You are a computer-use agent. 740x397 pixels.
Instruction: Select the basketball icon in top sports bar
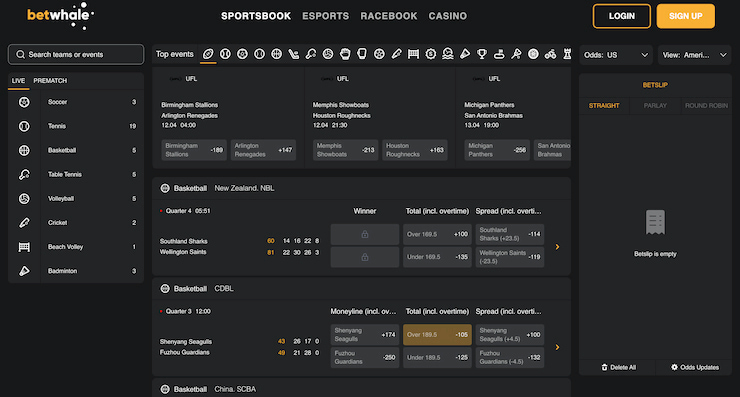[277, 54]
